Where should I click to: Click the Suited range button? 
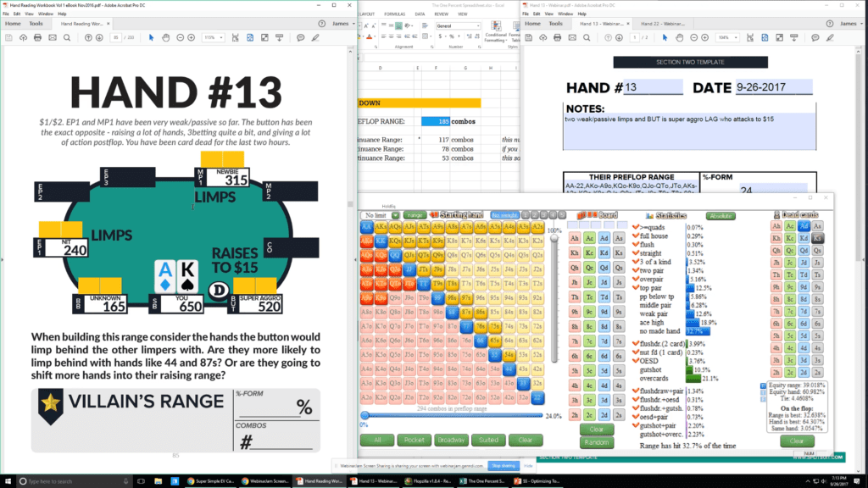(488, 440)
